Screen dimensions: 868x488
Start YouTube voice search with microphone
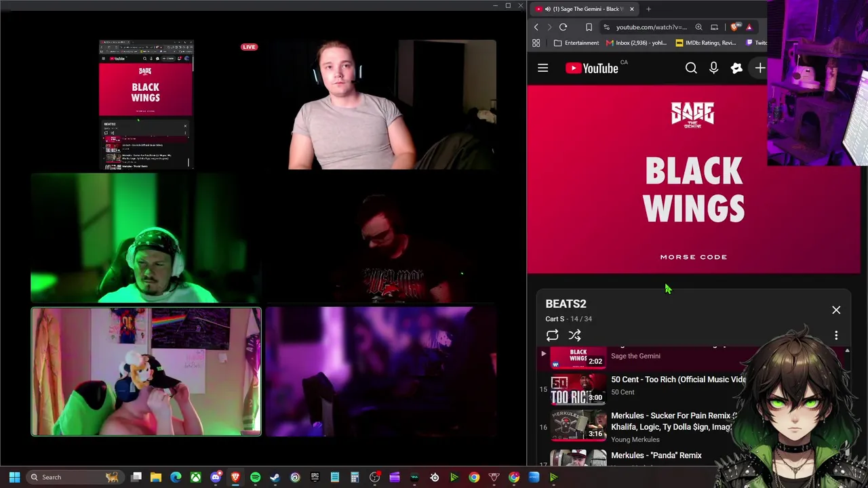point(713,68)
